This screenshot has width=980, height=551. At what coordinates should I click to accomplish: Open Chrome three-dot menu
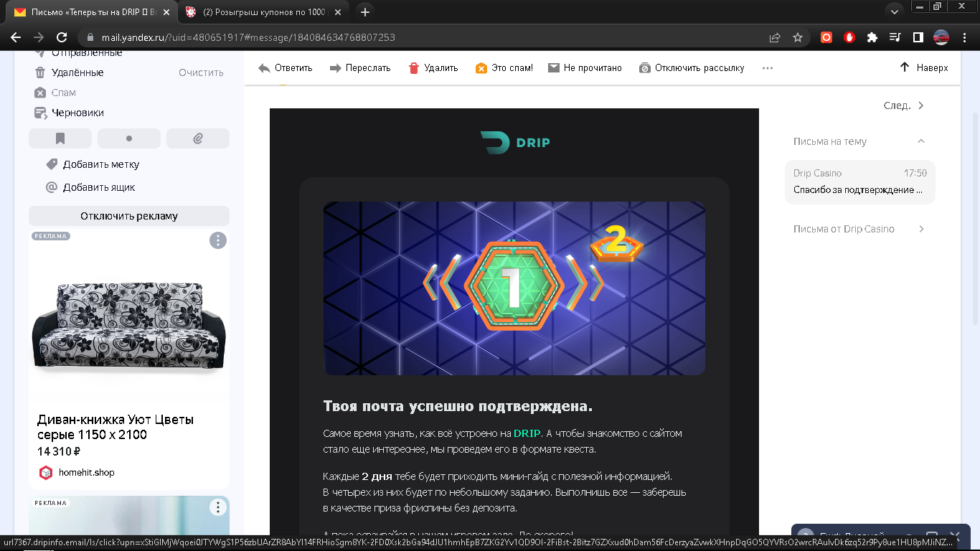[963, 37]
